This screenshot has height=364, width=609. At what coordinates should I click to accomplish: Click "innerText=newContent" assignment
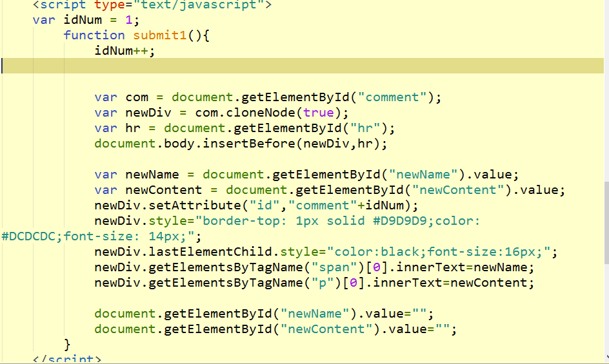coord(450,283)
